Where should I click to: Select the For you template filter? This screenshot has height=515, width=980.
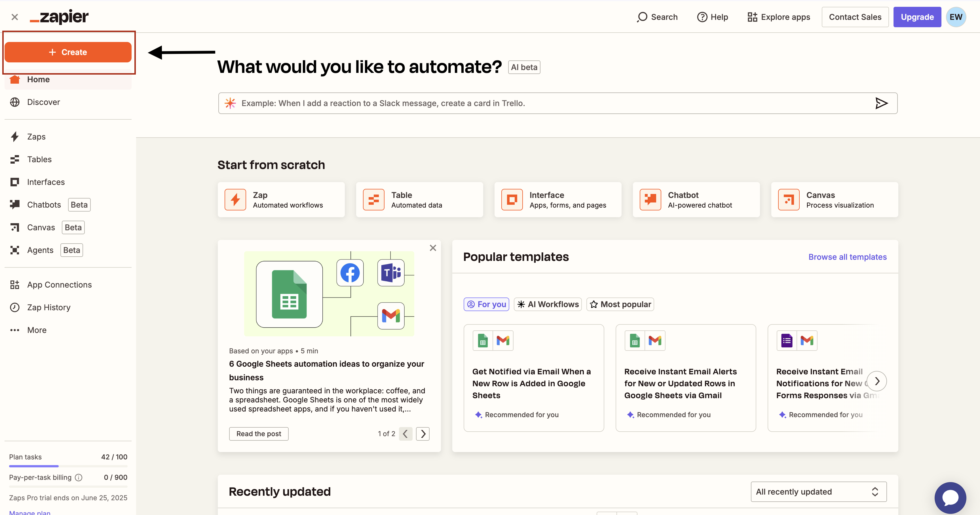[486, 304]
